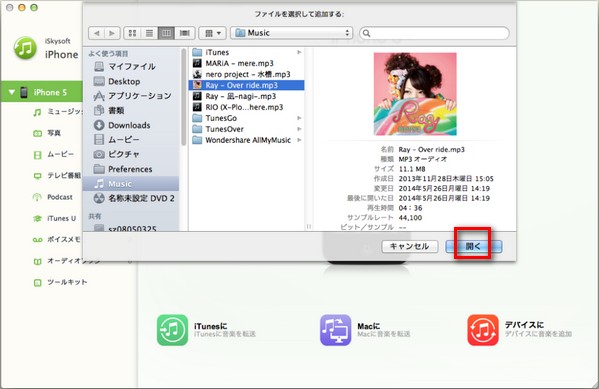
Task: Click the red デバイスに add music icon
Action: click(x=483, y=330)
